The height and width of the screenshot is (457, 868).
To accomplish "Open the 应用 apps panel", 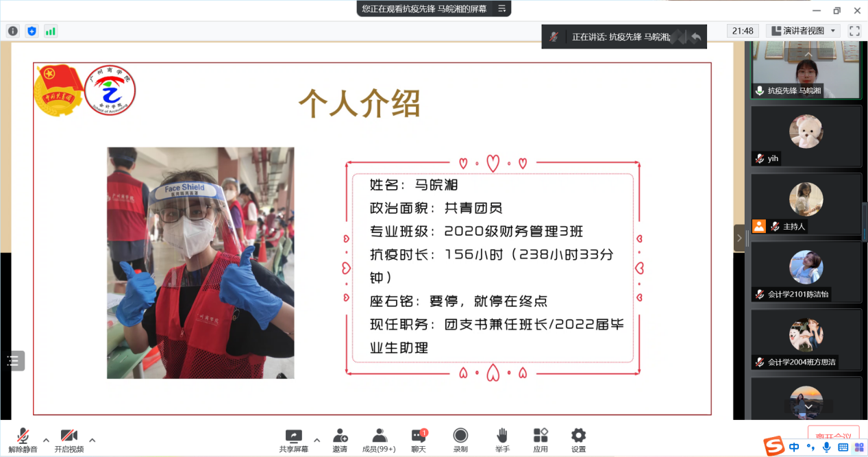I will pyautogui.click(x=540, y=439).
